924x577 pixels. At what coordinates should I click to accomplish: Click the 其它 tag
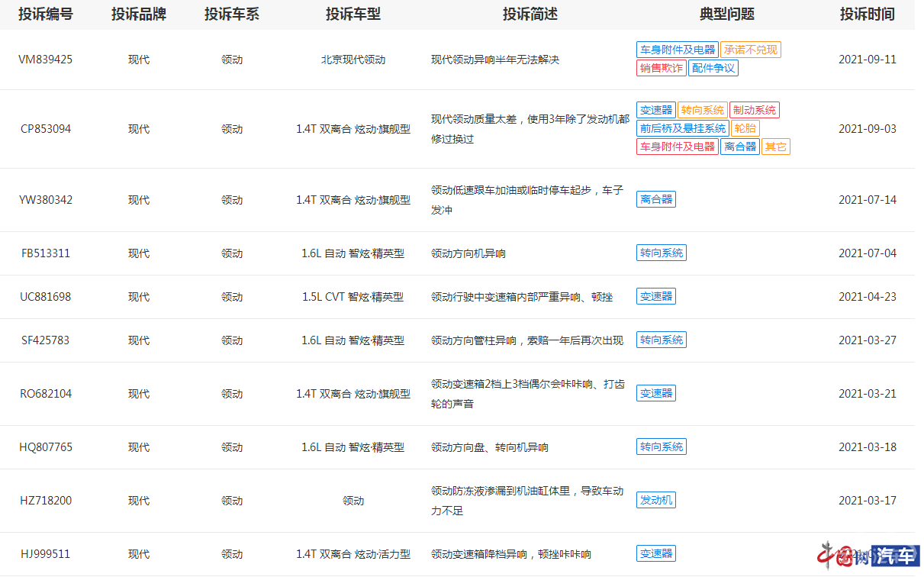coord(776,147)
